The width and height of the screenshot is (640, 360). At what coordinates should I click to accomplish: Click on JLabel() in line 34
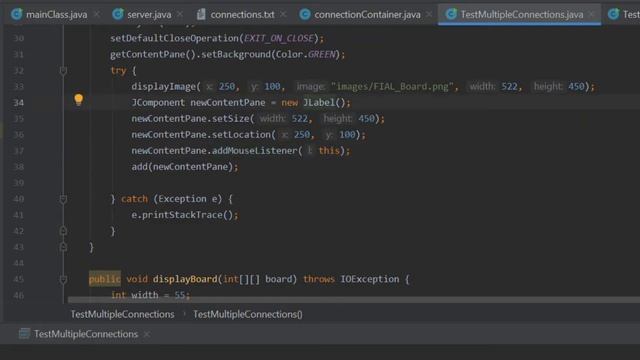[x=324, y=102]
